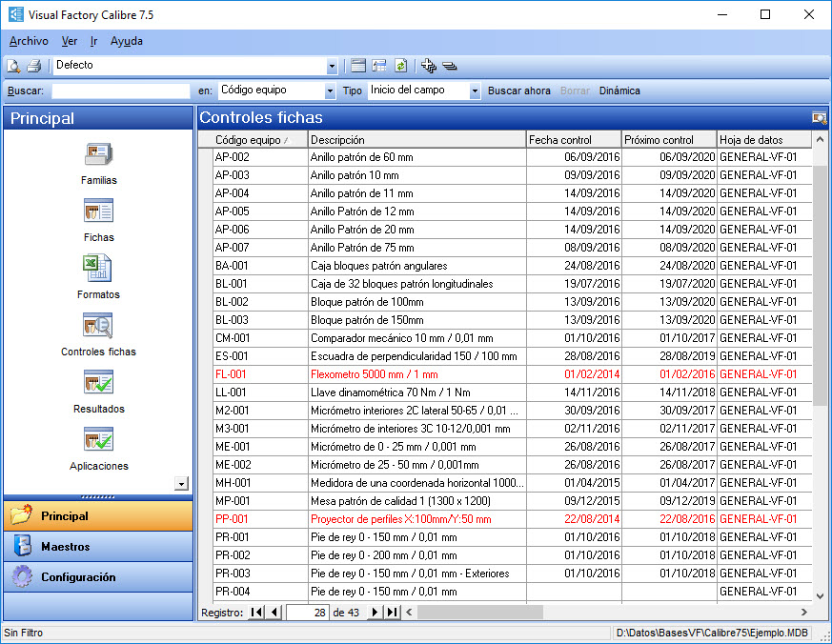
Task: Open the Archivo menu
Action: pyautogui.click(x=29, y=41)
